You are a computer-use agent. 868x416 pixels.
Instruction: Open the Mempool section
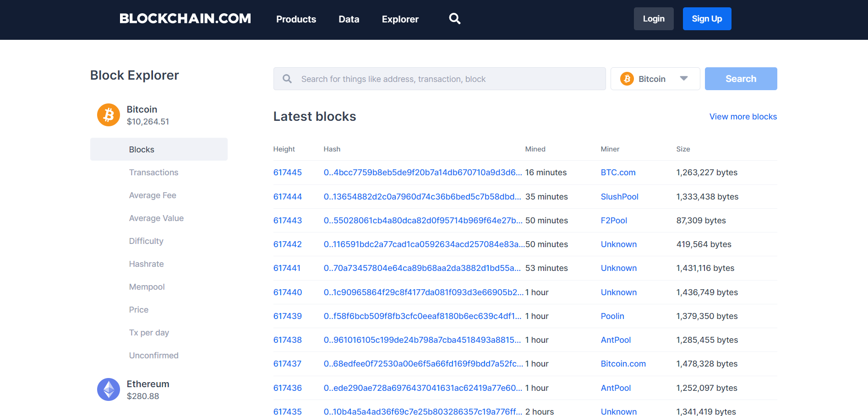(x=147, y=286)
